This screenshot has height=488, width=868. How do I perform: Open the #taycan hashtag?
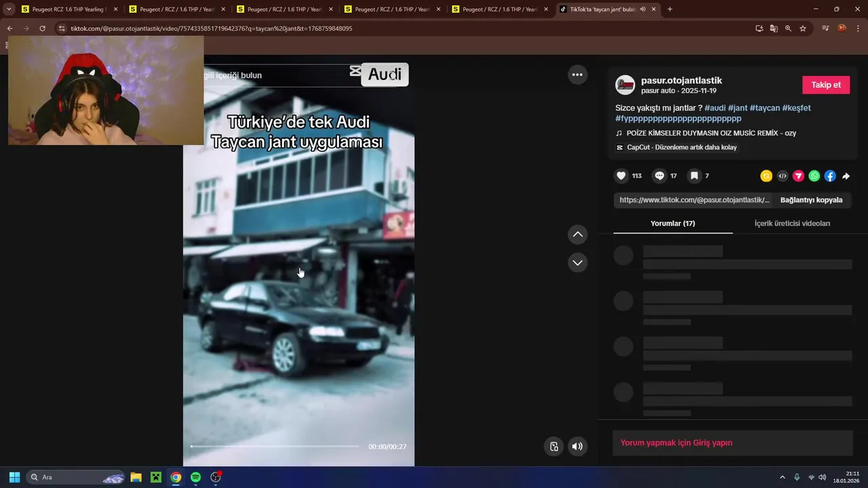764,108
